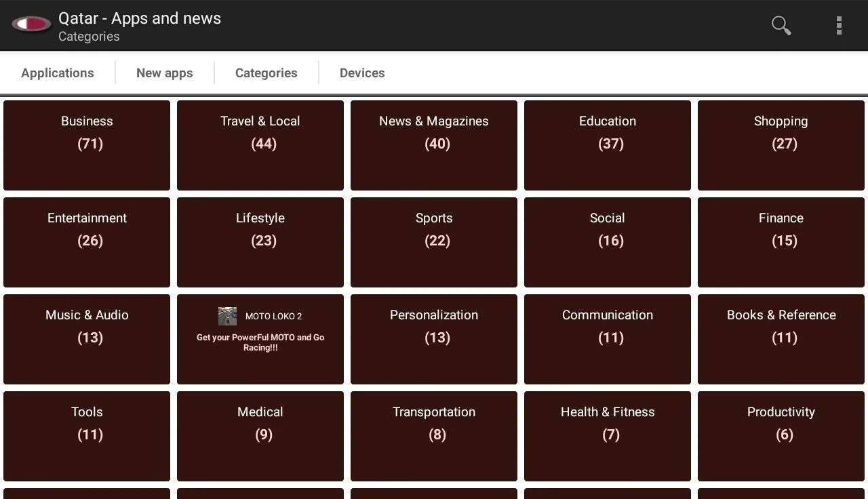Browse News & Magazines category
The image size is (868, 499).
(434, 145)
